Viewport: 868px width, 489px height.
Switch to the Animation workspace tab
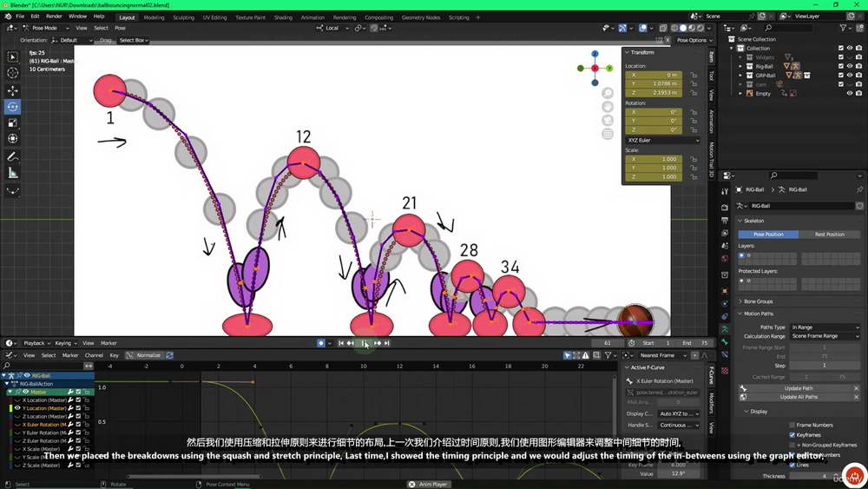(x=312, y=17)
